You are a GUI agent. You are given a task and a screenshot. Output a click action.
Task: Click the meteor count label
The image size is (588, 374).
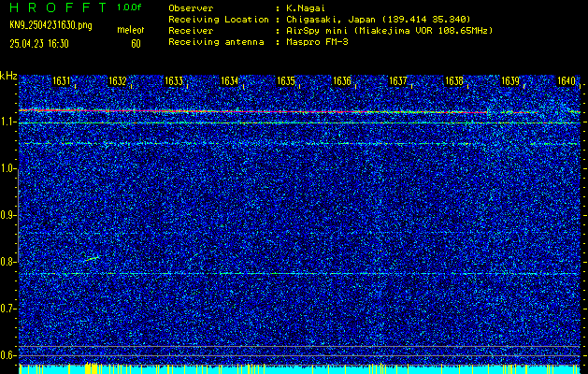tap(131, 30)
